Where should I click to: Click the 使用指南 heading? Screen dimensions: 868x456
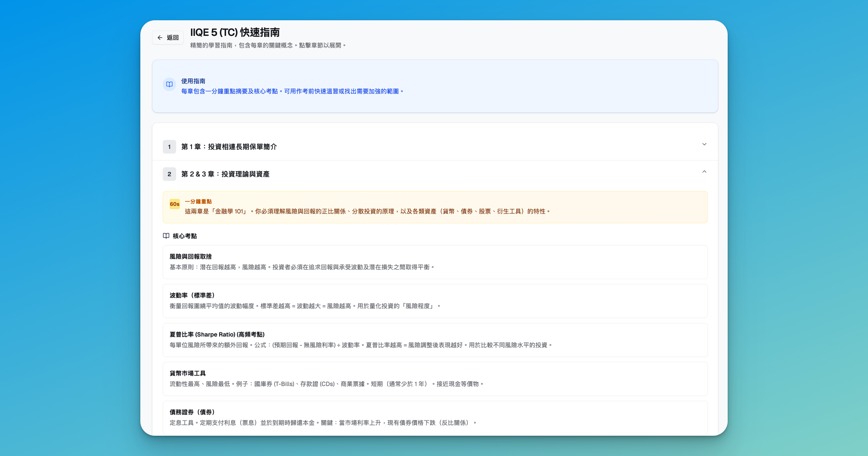point(193,81)
